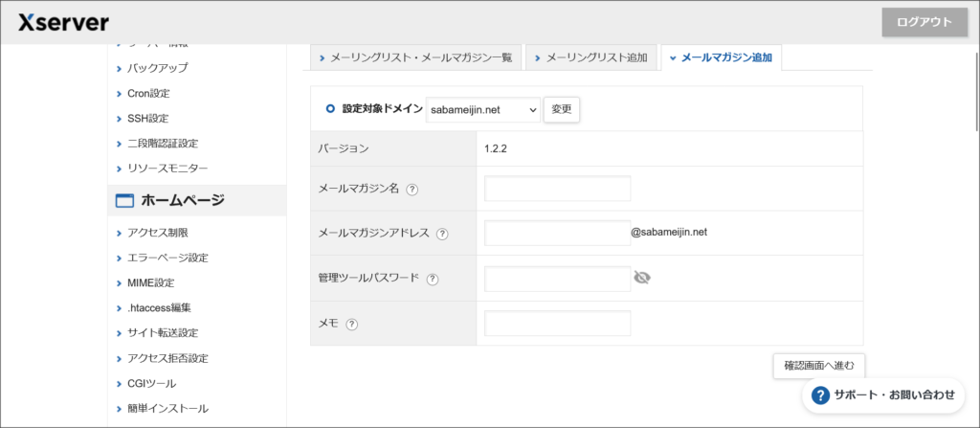Click the 管理ツールパスワード input field
The width and height of the screenshot is (980, 428).
pyautogui.click(x=558, y=279)
